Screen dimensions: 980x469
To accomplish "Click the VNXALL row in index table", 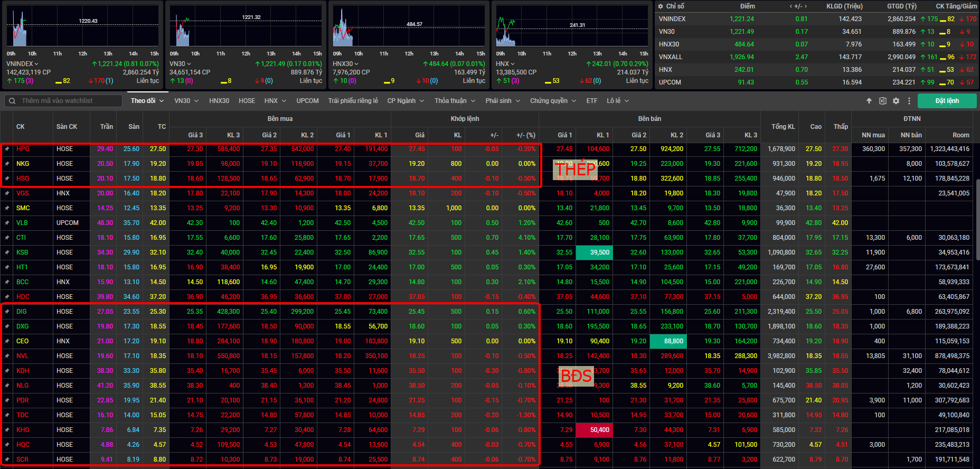I will (x=817, y=57).
